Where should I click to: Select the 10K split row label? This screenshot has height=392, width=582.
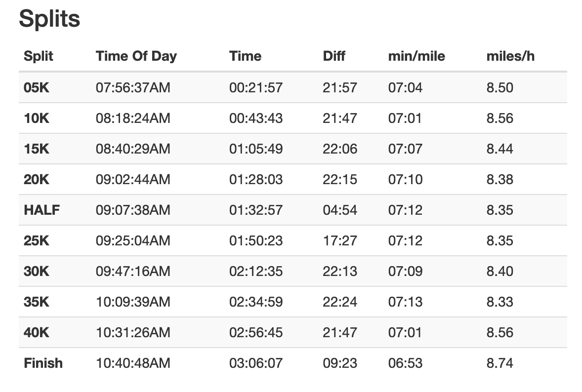pos(37,118)
